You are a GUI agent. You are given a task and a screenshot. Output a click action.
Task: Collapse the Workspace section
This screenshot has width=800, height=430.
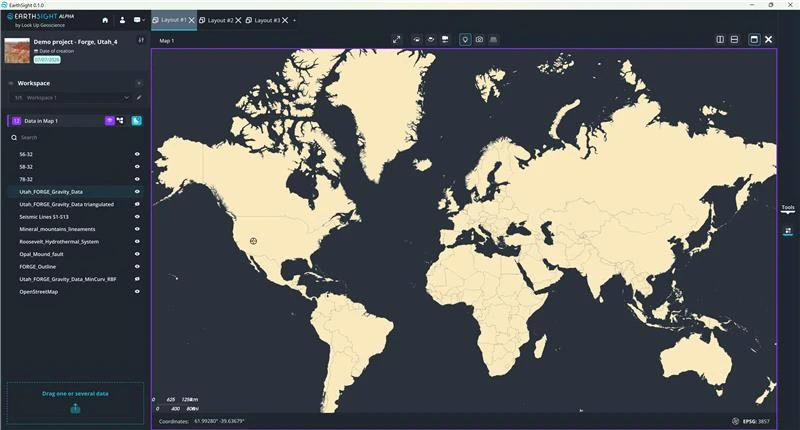coord(11,83)
